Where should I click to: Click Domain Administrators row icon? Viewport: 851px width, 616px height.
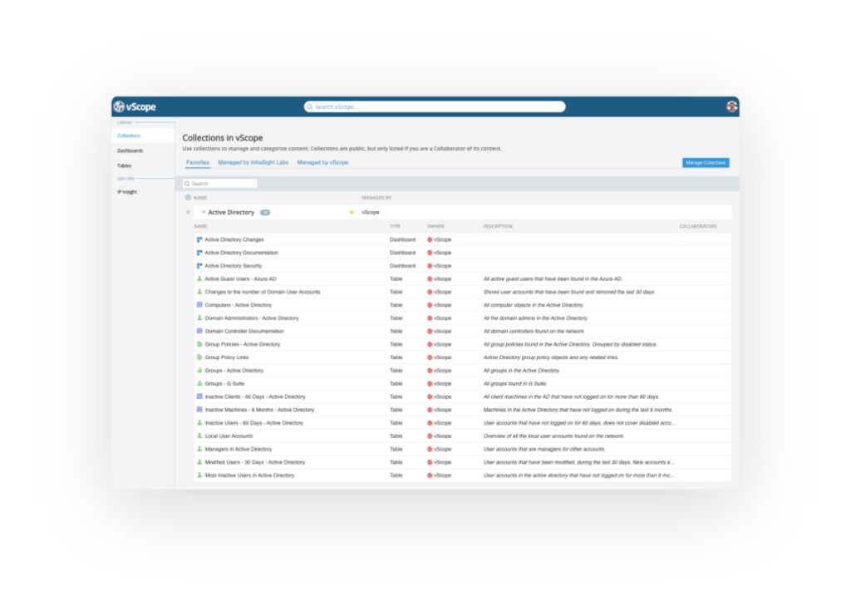click(199, 318)
